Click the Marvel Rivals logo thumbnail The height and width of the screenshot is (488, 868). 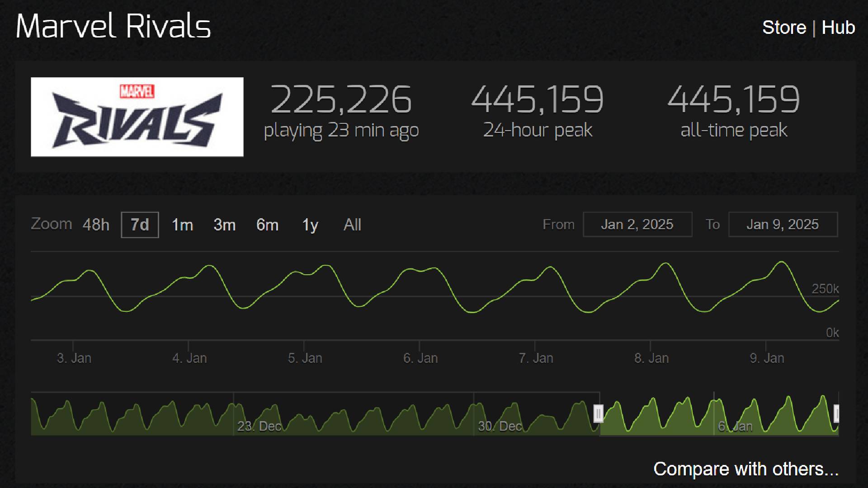pos(137,117)
